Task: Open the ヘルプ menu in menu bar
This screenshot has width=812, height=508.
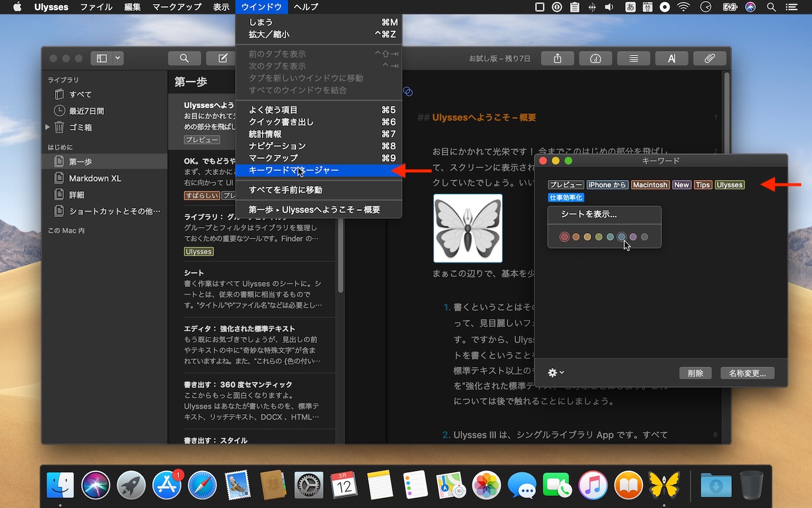Action: [306, 7]
